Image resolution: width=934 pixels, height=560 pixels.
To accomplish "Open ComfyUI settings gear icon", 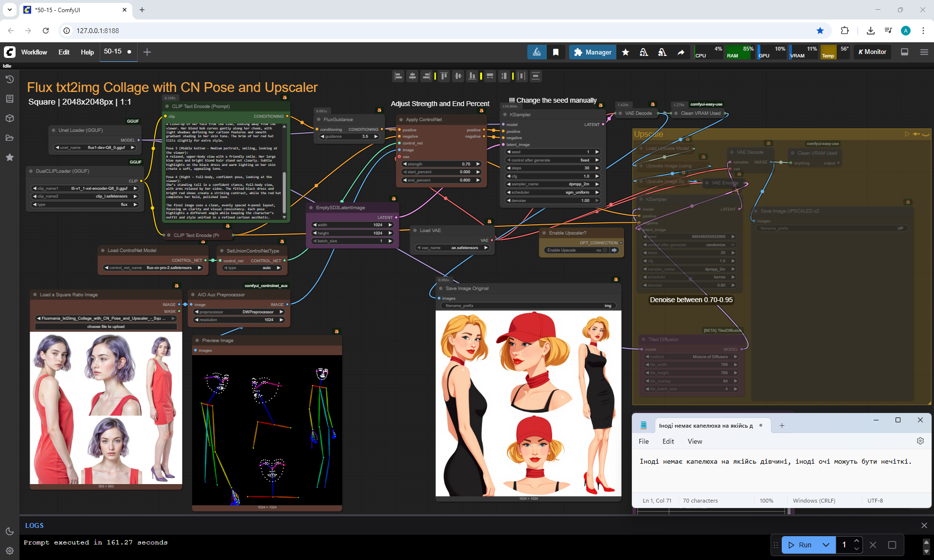I will (9, 551).
